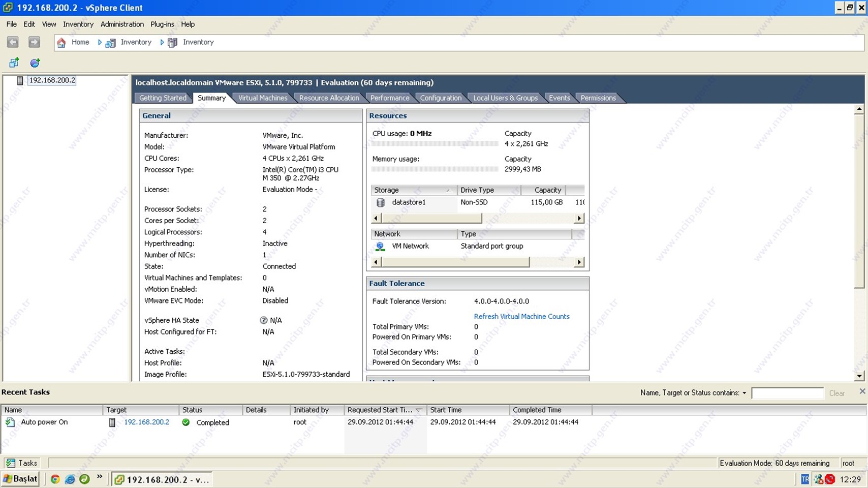Open the File menu
This screenshot has width=868, height=488.
tap(12, 24)
